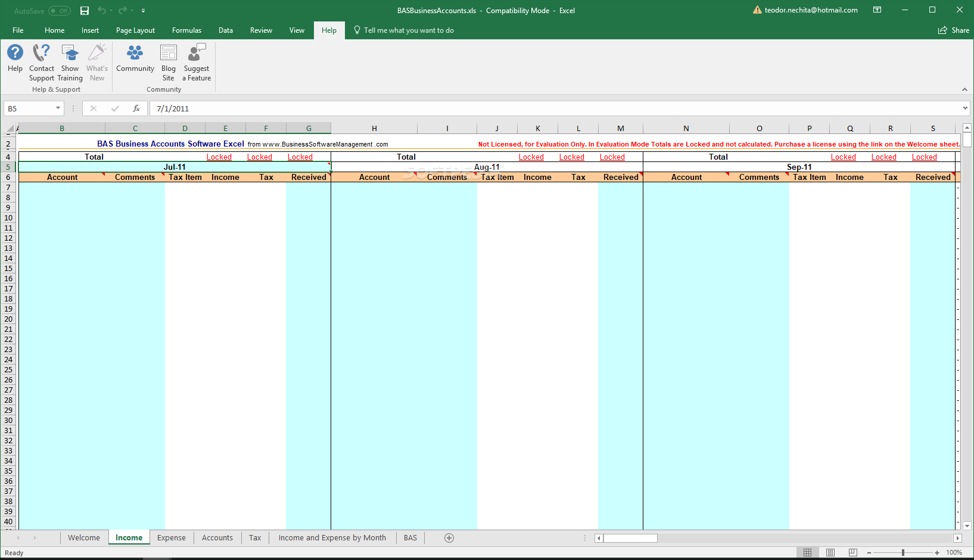The height and width of the screenshot is (560, 974).
Task: Click the zoom in plus icon
Action: point(937,553)
